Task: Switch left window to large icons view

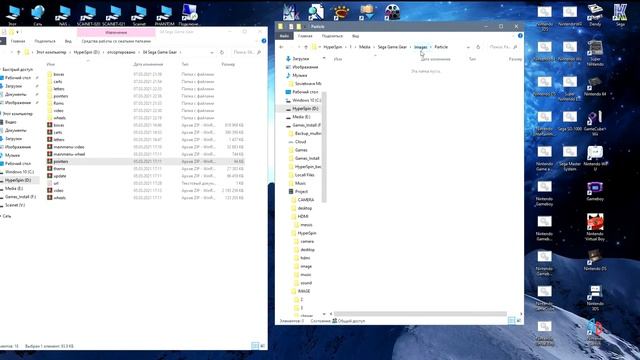Action: pyautogui.click(x=262, y=346)
